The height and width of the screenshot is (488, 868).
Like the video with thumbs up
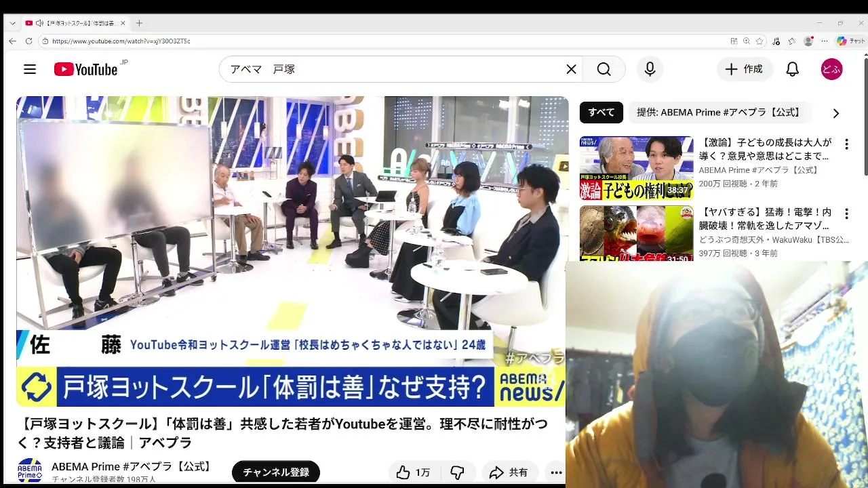tap(413, 472)
